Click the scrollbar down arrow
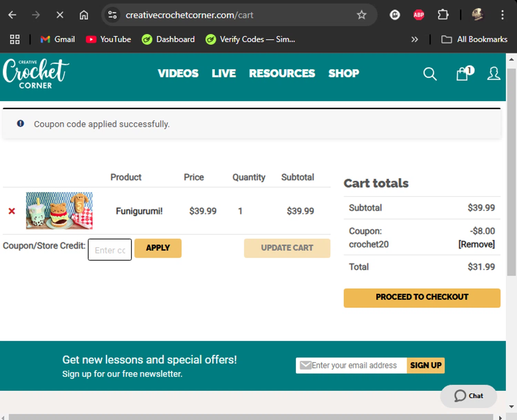Viewport: 517px width, 420px height. click(511, 407)
